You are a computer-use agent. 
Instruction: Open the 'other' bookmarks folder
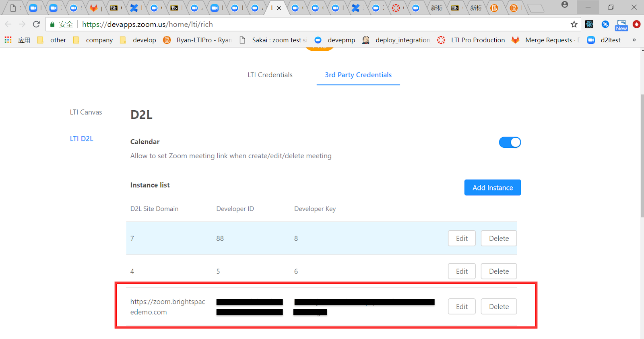[x=52, y=40]
